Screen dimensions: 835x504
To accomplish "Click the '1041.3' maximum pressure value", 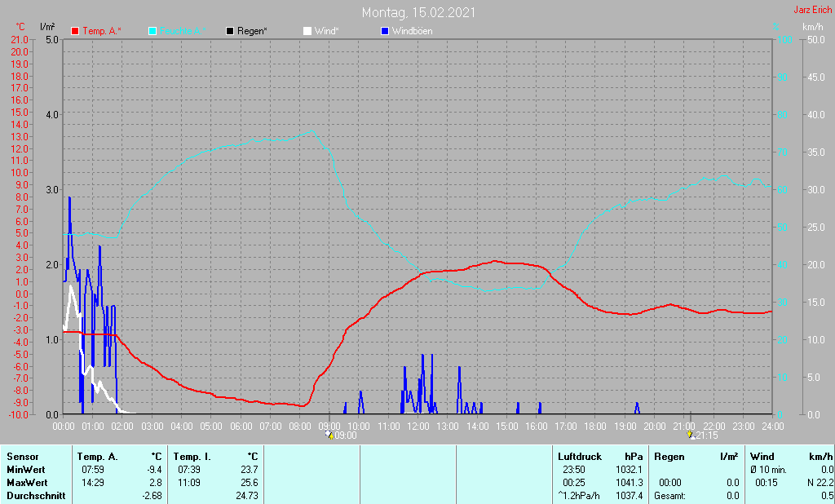I will [630, 483].
